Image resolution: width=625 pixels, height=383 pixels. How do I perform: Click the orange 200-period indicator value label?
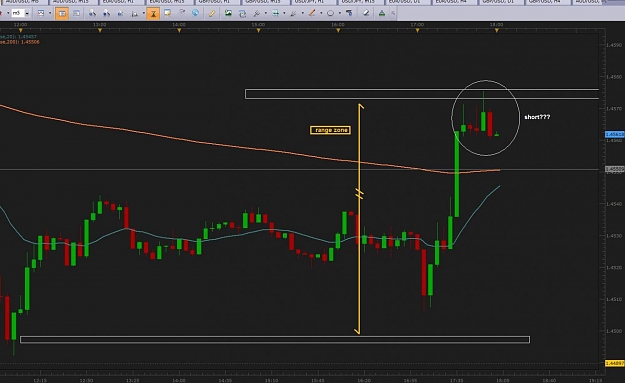pyautogui.click(x=20, y=42)
